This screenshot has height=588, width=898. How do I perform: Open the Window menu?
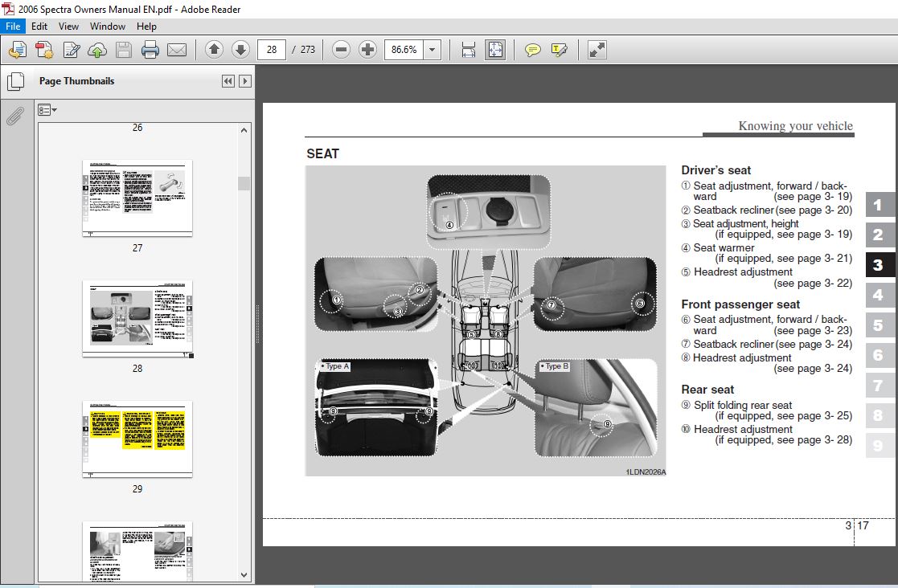[107, 26]
